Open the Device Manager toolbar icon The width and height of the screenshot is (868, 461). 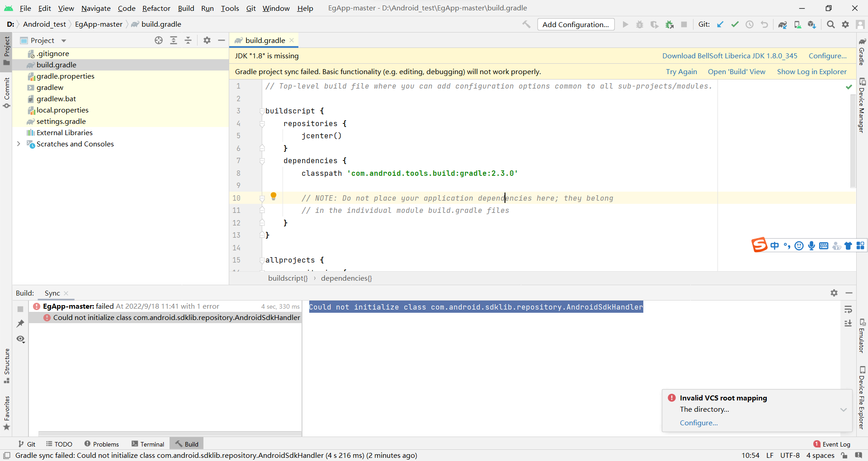tap(797, 24)
